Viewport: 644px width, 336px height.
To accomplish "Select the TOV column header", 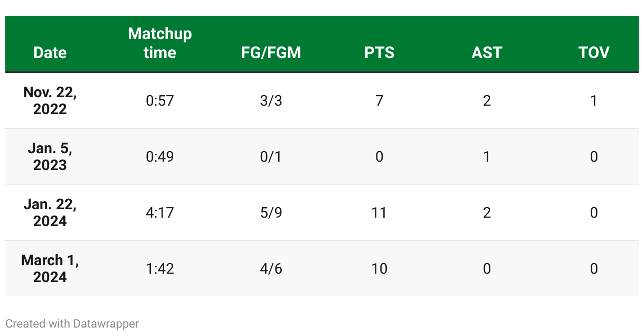I will (594, 52).
